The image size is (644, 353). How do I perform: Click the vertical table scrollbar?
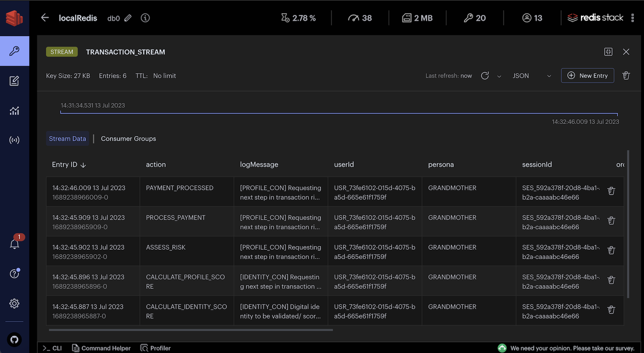pos(628,224)
